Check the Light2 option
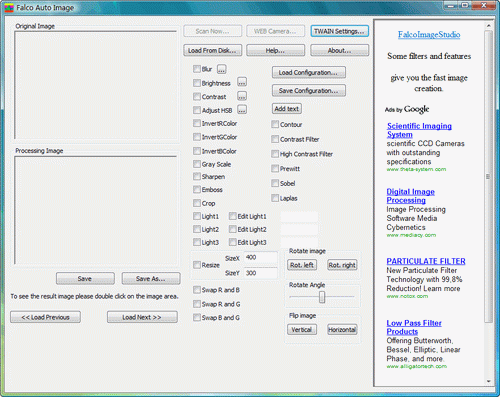Viewport: 500px width, 397px height. [197, 229]
